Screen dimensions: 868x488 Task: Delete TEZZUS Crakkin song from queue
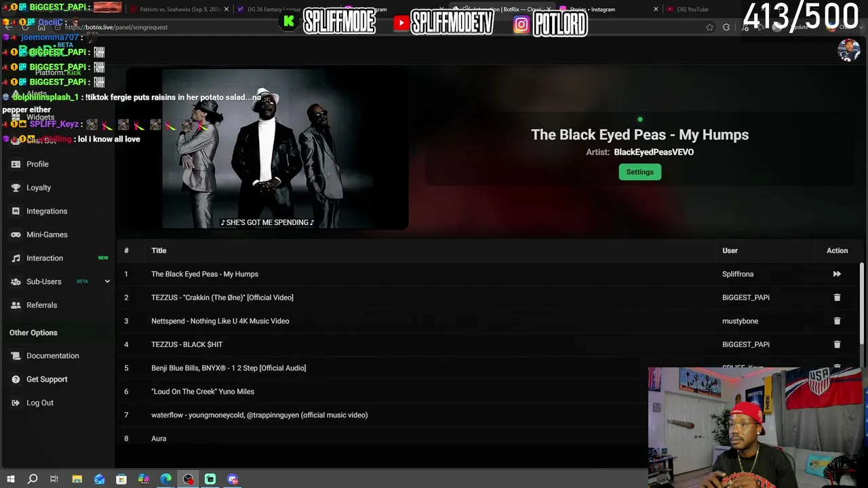[837, 298]
